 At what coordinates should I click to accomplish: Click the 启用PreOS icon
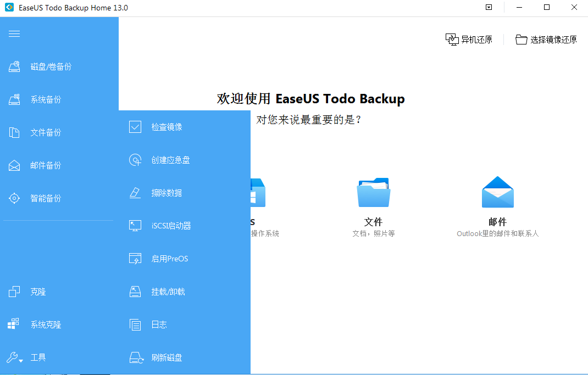tap(135, 259)
